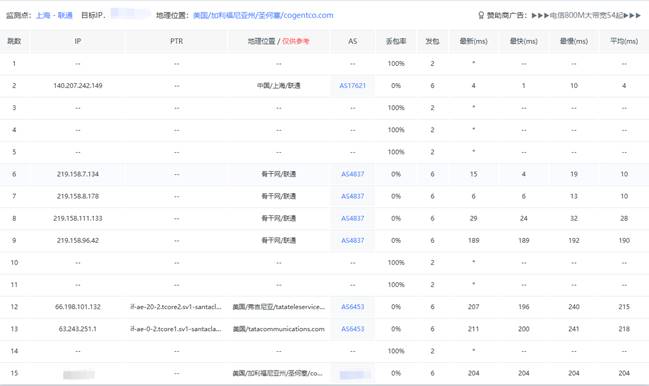Screen dimensions: 649x386
Task: Click hop number 10 cell
Action: coord(14,263)
